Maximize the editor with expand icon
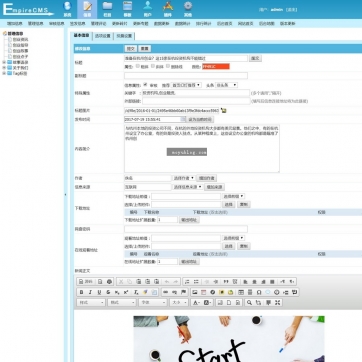Screen dimensions: 362x362 coord(278,303)
